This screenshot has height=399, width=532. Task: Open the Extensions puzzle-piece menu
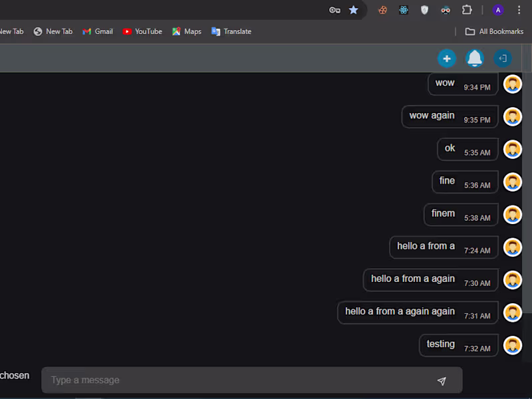467,10
